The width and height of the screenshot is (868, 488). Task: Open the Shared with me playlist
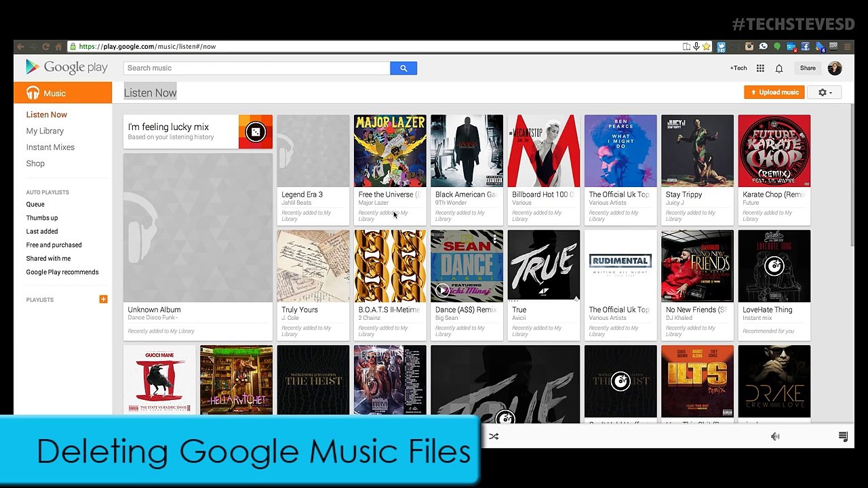(48, 258)
